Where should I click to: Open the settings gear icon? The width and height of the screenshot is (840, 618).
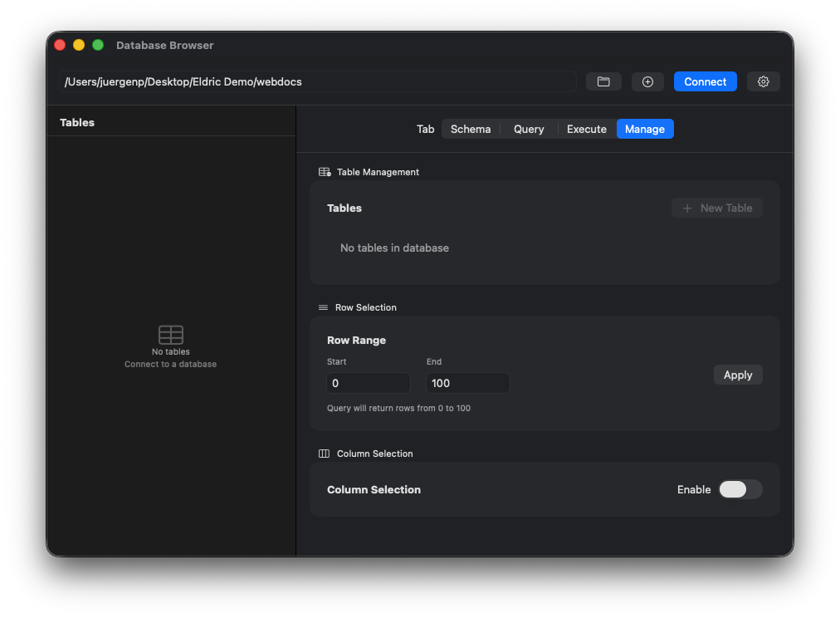click(763, 81)
